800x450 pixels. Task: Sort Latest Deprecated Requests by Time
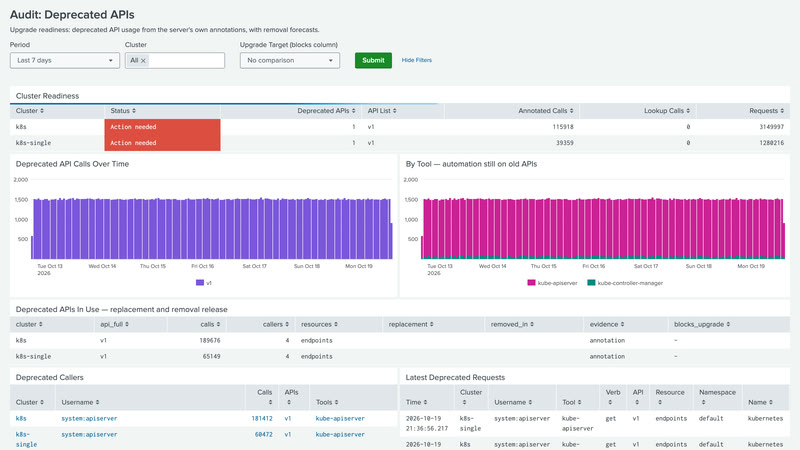(416, 403)
